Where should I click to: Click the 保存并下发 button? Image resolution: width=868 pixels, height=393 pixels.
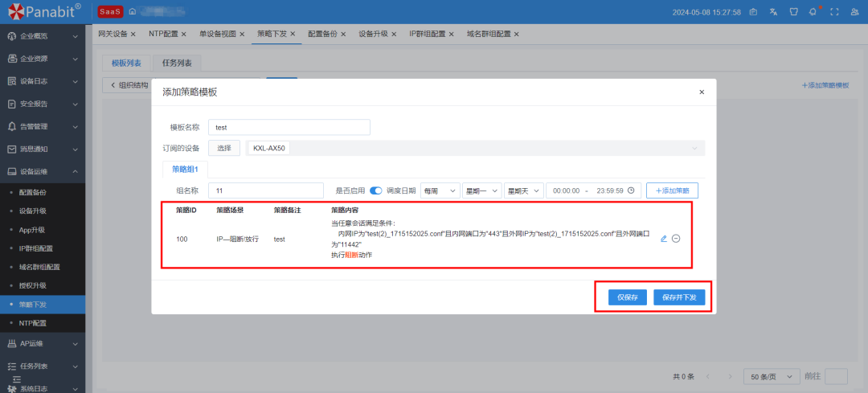click(679, 297)
